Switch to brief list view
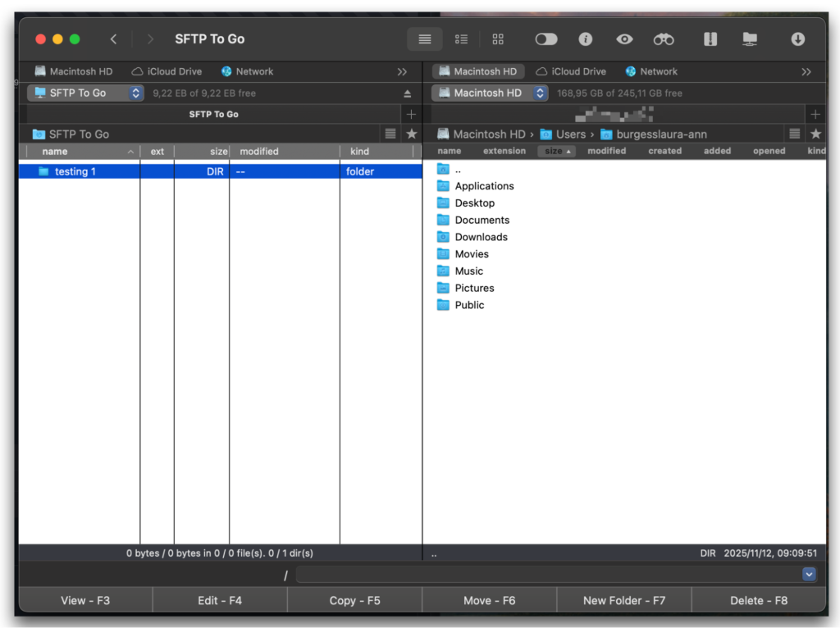 pos(461,39)
